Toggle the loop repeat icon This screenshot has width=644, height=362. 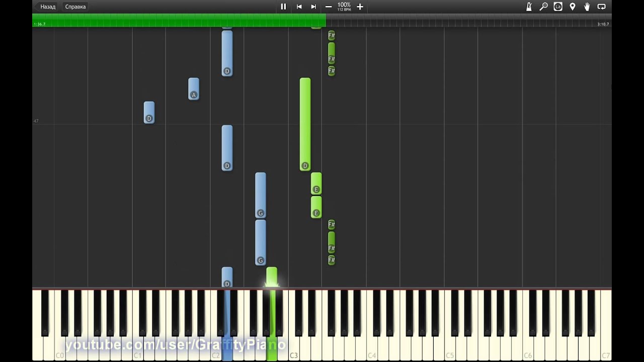(601, 7)
